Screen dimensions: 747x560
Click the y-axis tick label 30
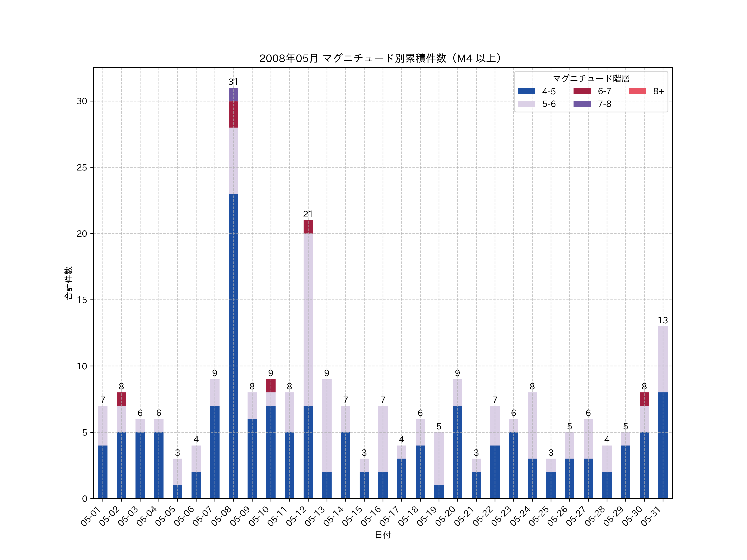82,101
